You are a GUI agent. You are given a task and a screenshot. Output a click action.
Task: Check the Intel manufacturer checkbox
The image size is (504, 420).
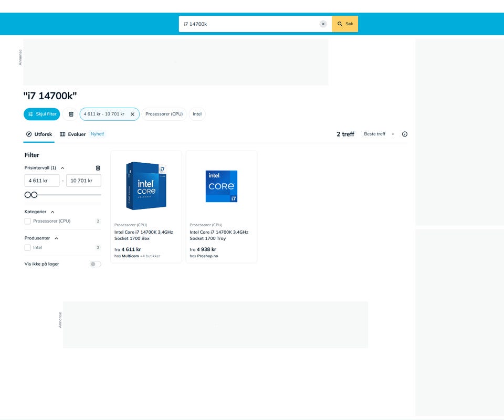pyautogui.click(x=28, y=248)
